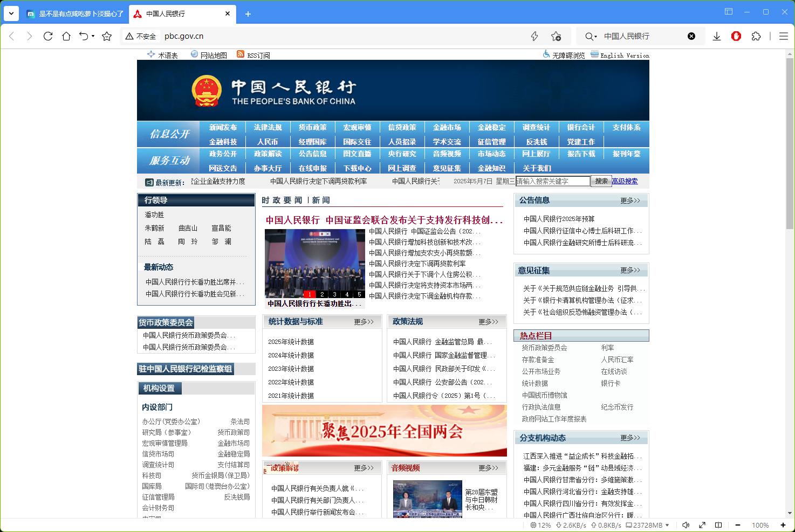Expand the memory usage dropdown arrow

tap(667, 525)
